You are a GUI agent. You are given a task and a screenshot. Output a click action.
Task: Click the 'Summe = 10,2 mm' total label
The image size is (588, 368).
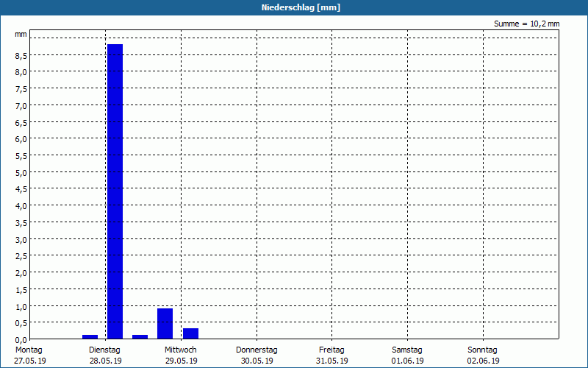526,24
